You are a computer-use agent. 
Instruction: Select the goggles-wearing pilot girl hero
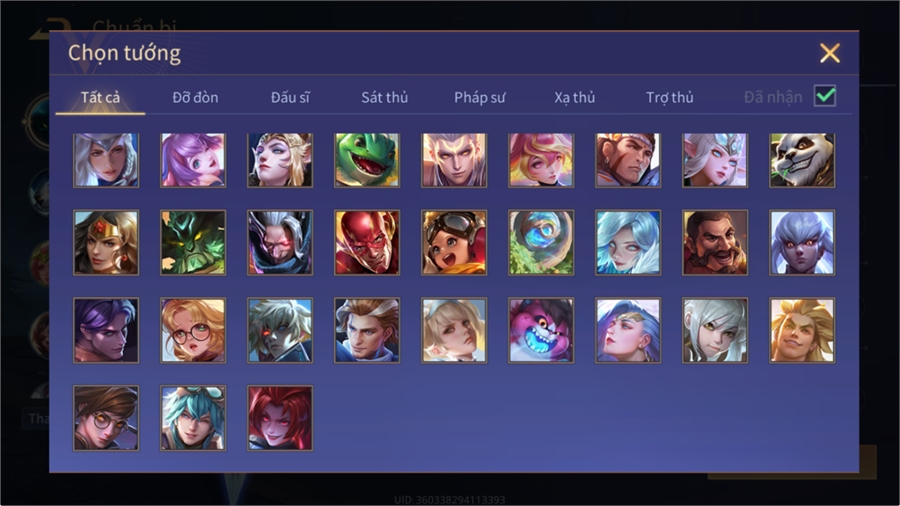click(x=454, y=243)
